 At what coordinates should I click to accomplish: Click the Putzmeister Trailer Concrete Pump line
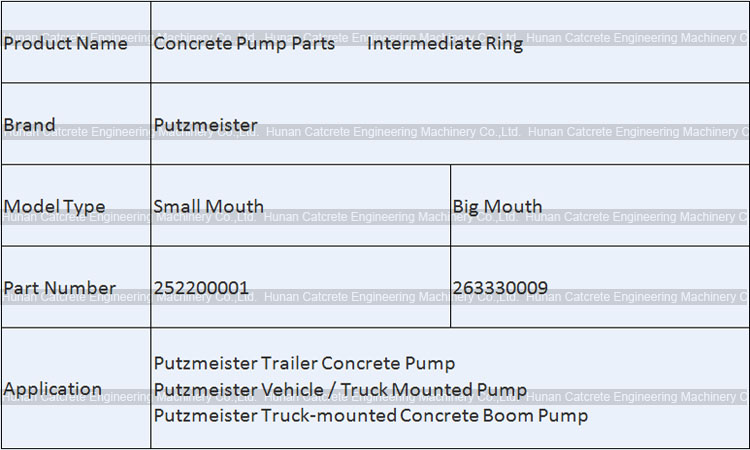[304, 363]
